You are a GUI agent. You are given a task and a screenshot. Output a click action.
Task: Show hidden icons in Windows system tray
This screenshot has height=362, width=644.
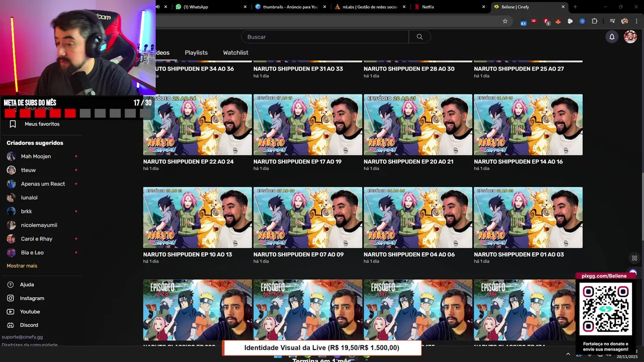[568, 354]
